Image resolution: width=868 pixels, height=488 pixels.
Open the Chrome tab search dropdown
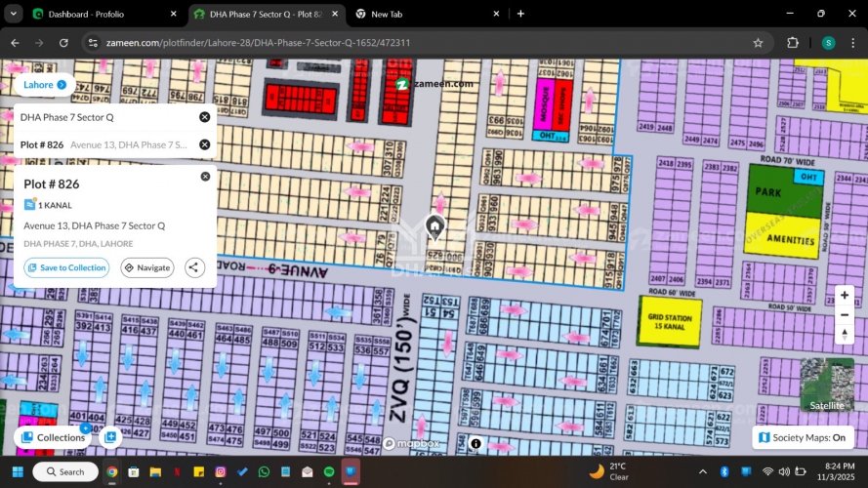pos(14,14)
